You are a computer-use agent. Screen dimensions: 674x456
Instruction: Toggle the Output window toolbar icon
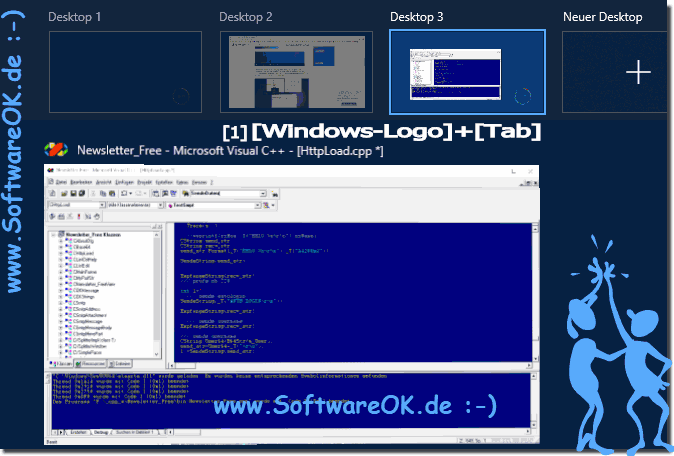(x=165, y=193)
